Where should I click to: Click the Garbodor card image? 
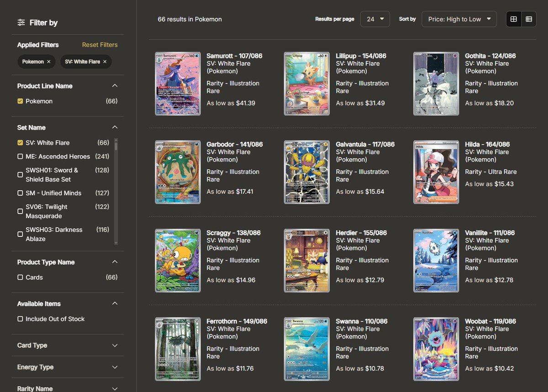tap(178, 172)
